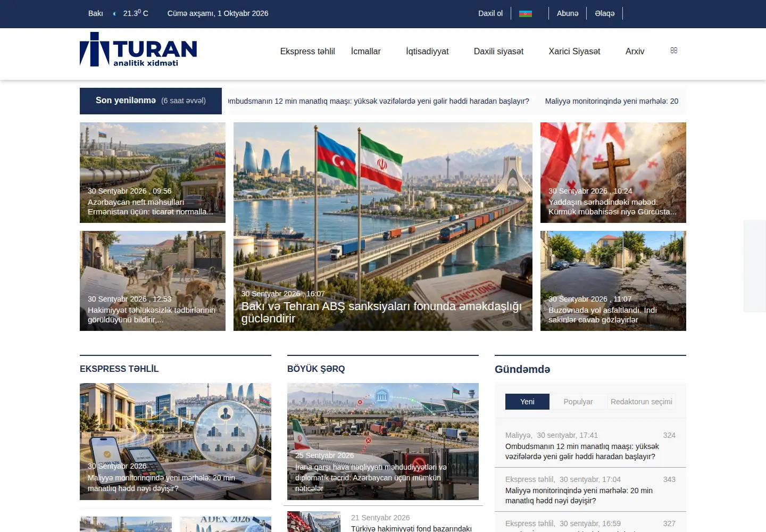Open the Buzovnada yol asfaltlandı article card
This screenshot has height=532, width=766.
tap(613, 281)
